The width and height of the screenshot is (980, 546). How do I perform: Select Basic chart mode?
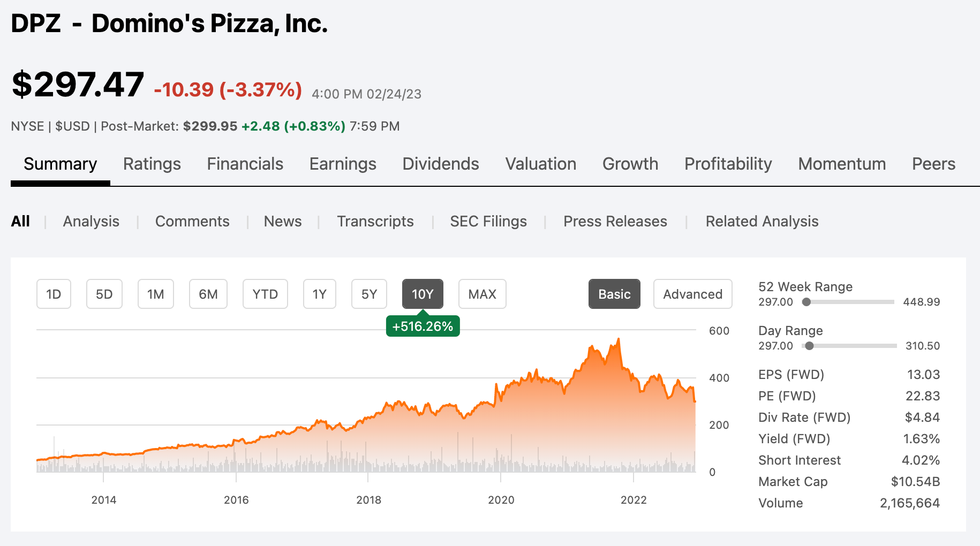[x=614, y=294]
